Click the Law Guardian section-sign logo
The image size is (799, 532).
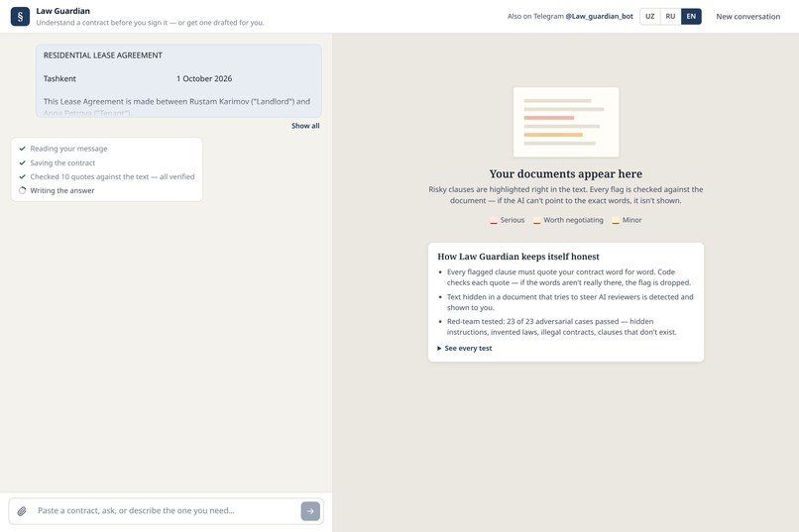click(x=20, y=16)
